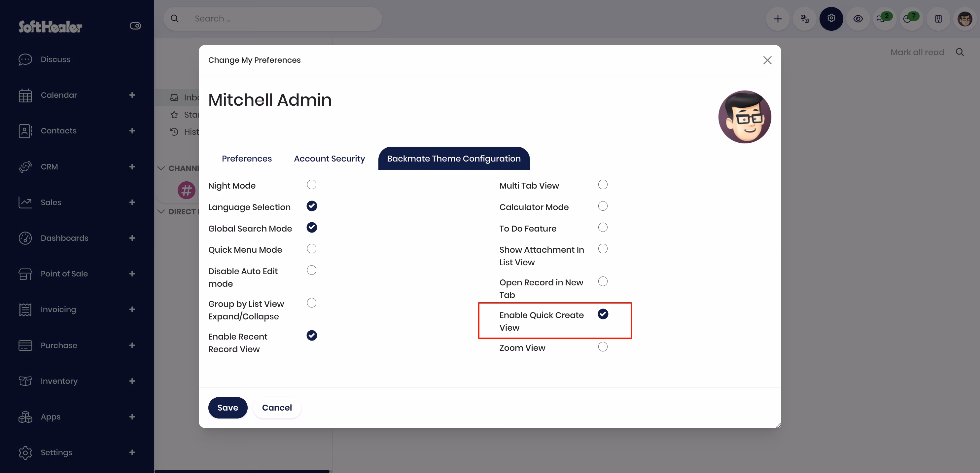Uncheck Enable Recent Record View checkbox
This screenshot has width=980, height=473.
point(312,336)
